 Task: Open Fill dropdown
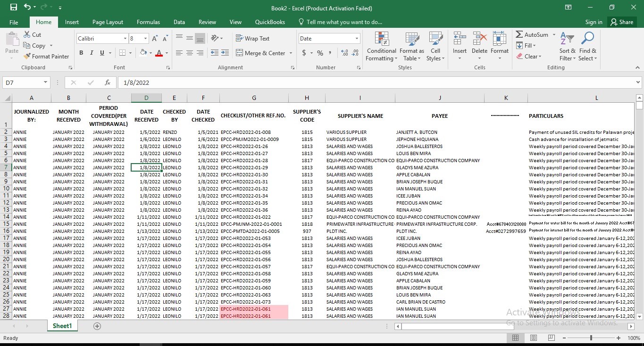click(x=526, y=46)
